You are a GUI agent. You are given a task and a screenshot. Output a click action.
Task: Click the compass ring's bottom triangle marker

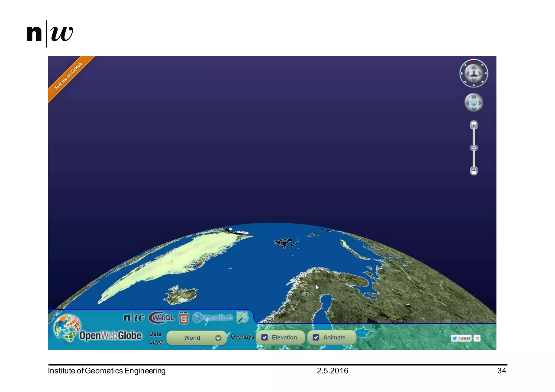474,85
